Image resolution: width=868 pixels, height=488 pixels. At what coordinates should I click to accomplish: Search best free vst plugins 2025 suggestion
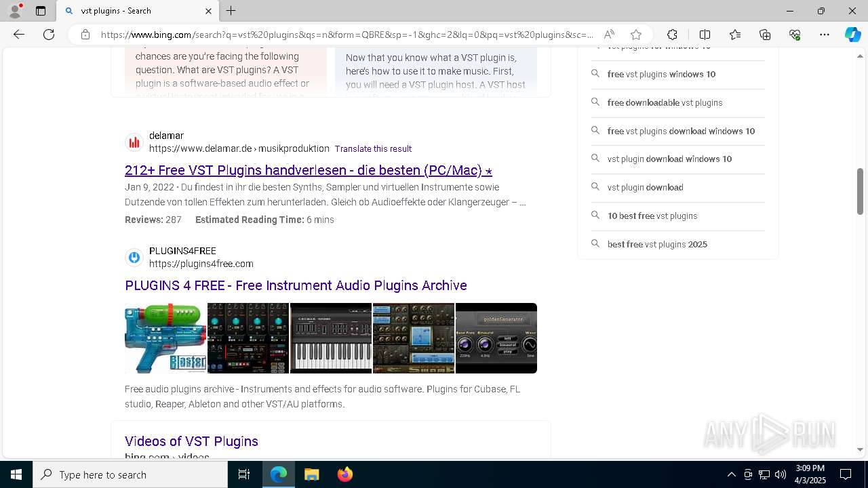678,245
